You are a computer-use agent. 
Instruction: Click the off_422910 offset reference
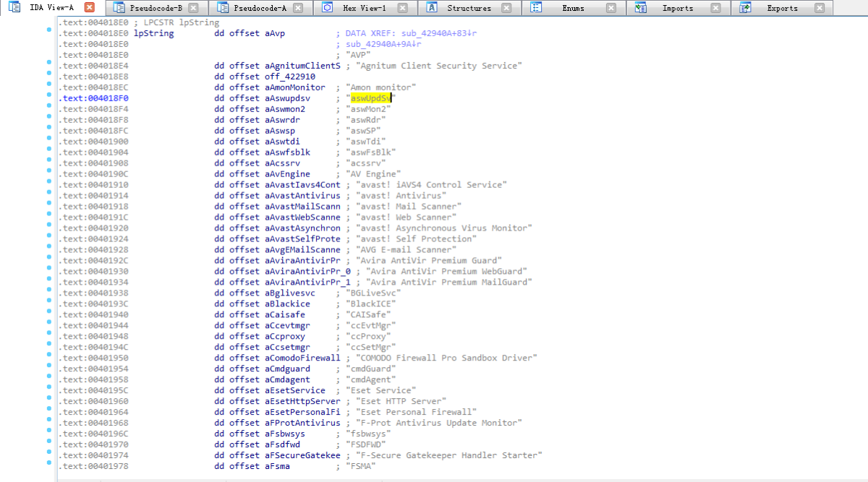[290, 77]
